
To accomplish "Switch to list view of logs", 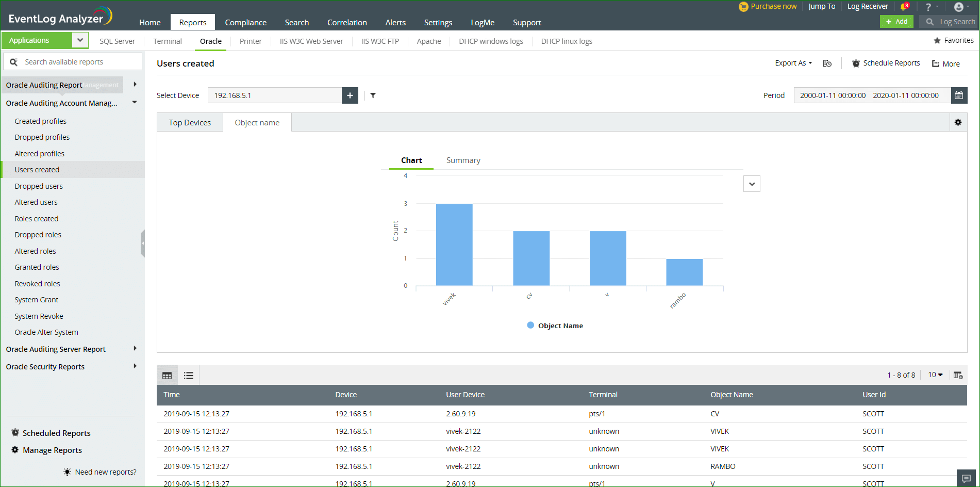I will pyautogui.click(x=189, y=375).
